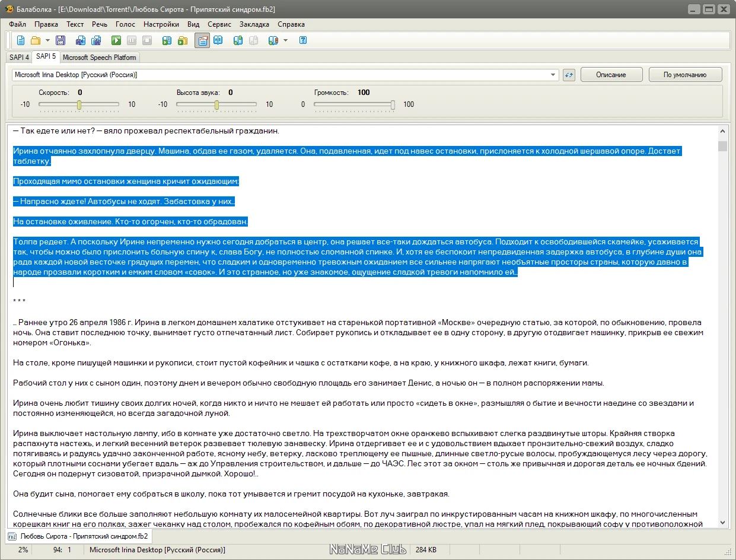
Task: Click the paragraph beginning «Рабочий стол у них»
Action: [308, 383]
